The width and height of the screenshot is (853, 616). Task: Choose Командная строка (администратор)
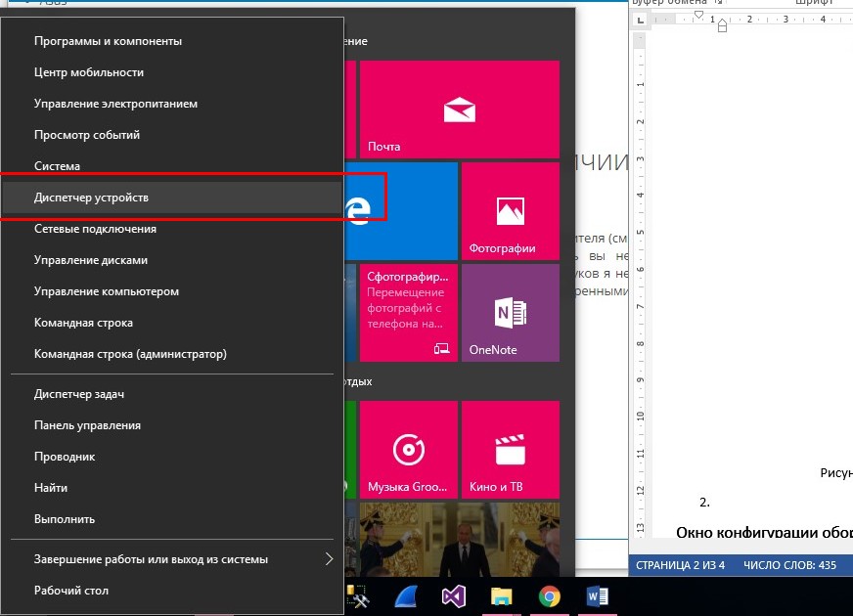coord(130,354)
